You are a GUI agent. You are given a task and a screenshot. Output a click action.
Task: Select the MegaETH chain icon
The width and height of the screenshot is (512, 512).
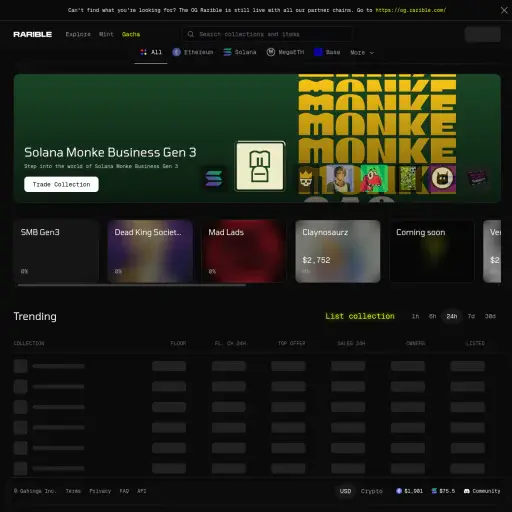point(271,52)
